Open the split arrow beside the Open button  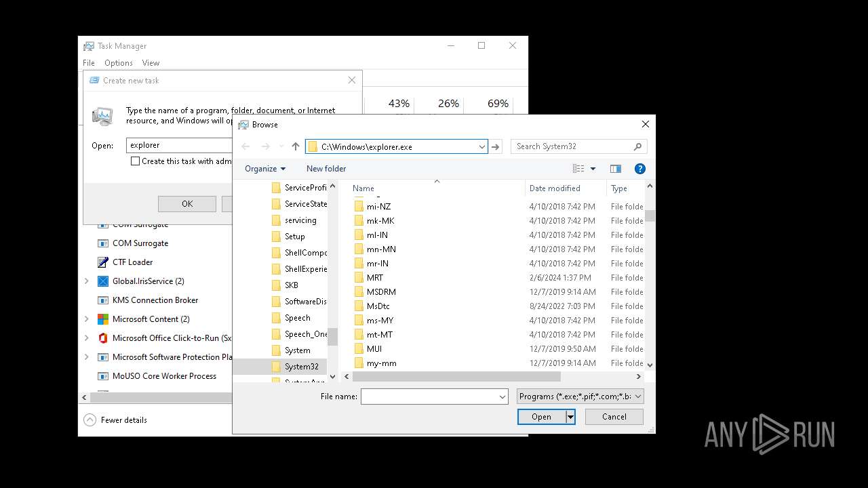pyautogui.click(x=571, y=417)
